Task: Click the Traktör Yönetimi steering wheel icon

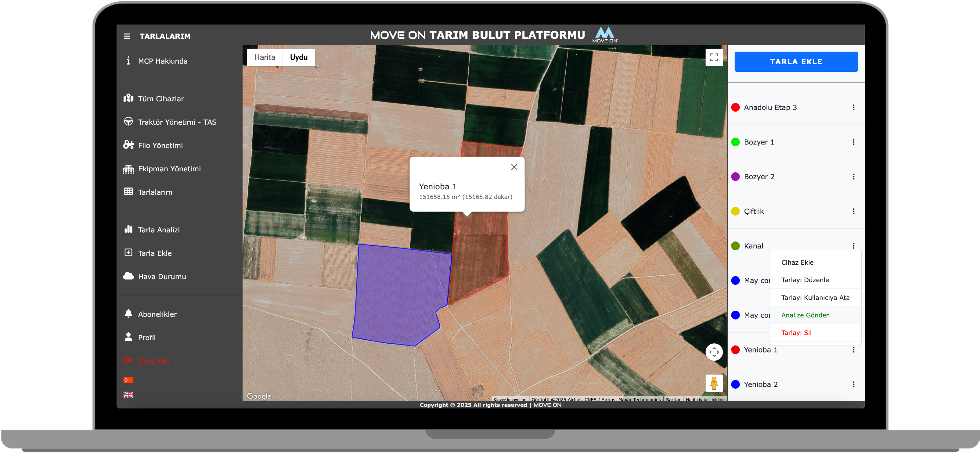Action: coord(128,122)
